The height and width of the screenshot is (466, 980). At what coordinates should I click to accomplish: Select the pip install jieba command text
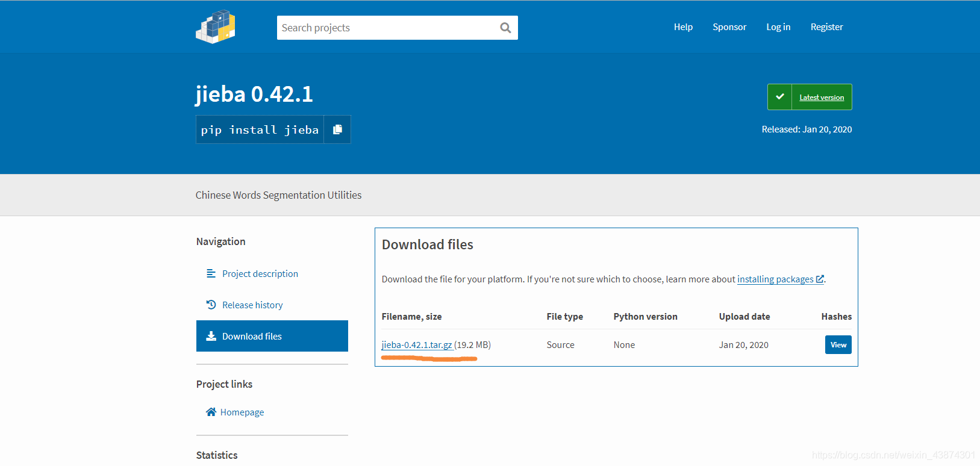pos(260,129)
